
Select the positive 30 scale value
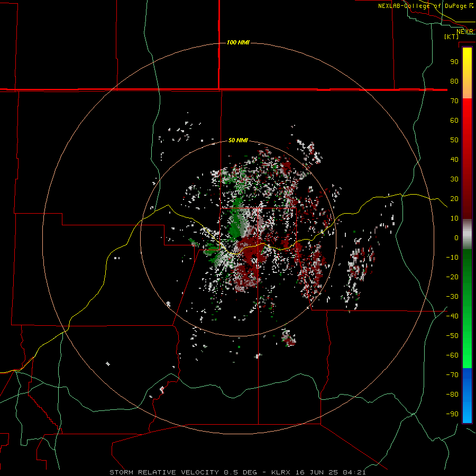[x=454, y=179]
